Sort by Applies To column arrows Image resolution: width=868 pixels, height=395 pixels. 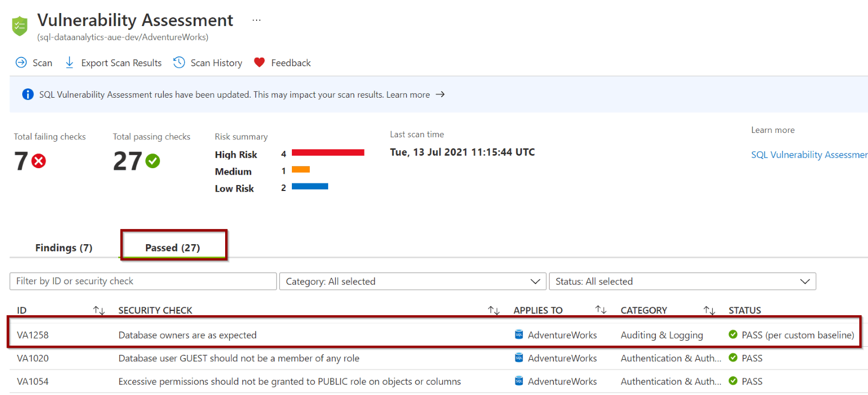pyautogui.click(x=601, y=310)
